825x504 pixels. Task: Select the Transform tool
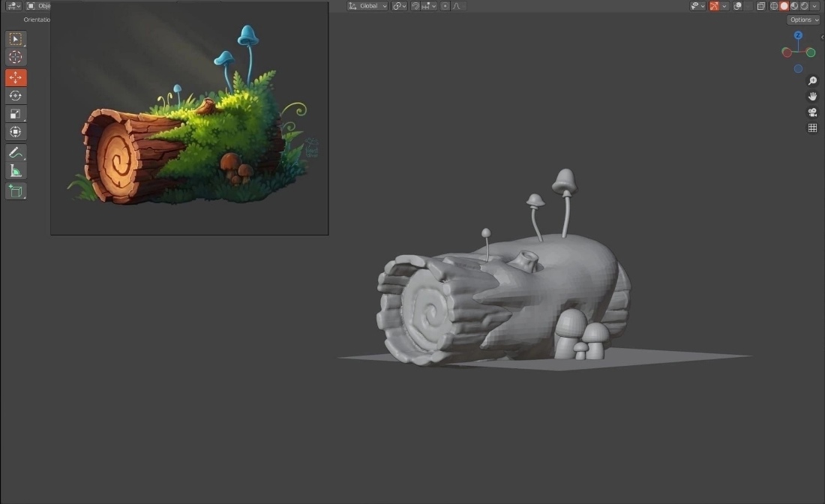point(15,132)
